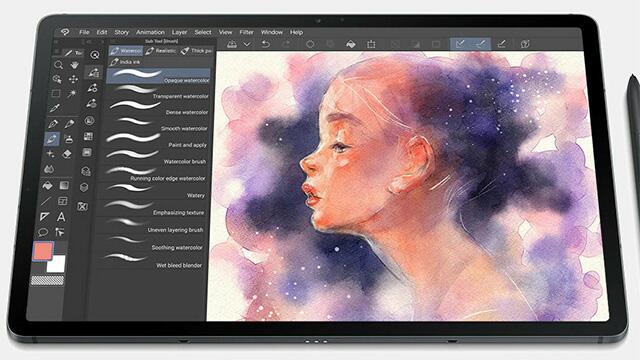Select the Hand move tool

[74, 65]
